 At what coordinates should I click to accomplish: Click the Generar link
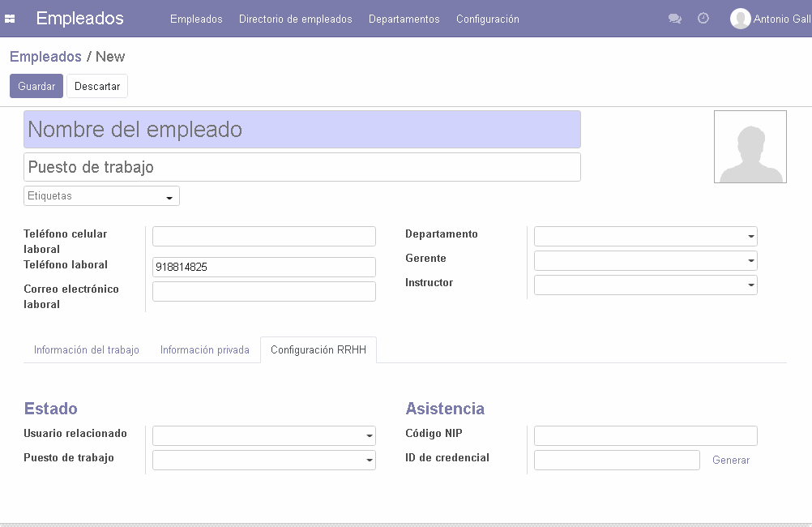pyautogui.click(x=731, y=461)
